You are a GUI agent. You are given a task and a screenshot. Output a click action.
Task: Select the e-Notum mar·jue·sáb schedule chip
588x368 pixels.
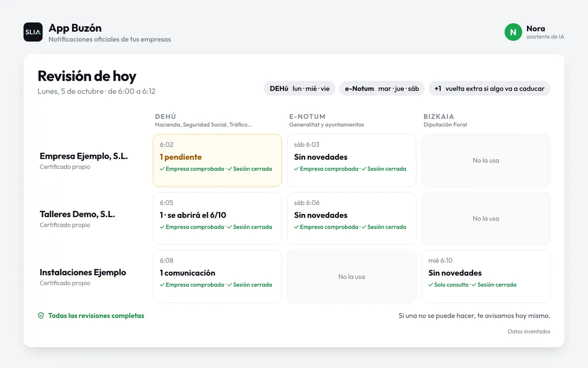(382, 88)
